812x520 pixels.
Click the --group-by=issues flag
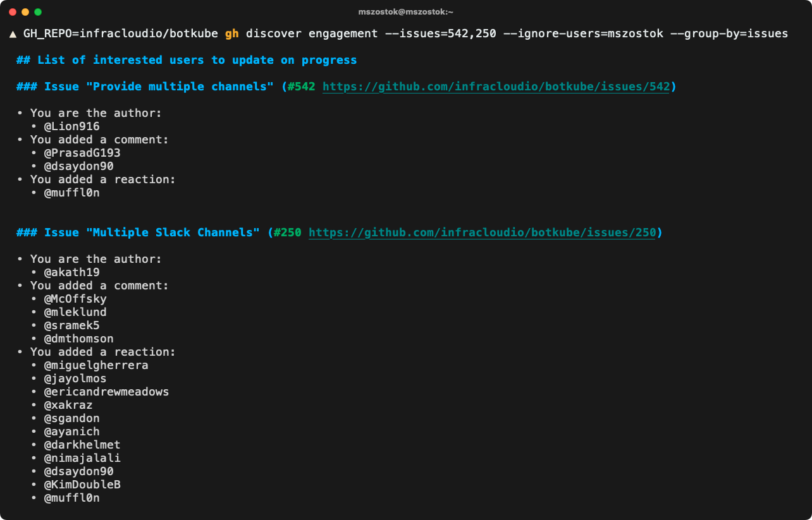coord(729,33)
